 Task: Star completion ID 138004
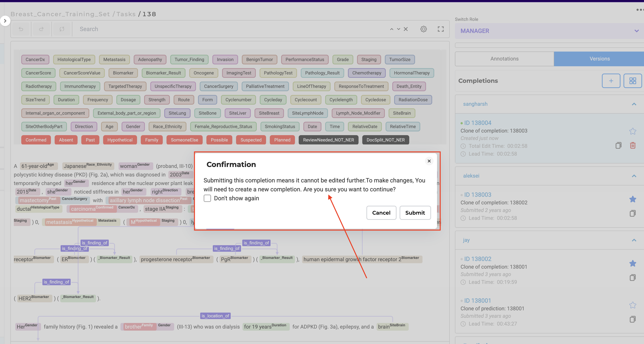pyautogui.click(x=632, y=131)
